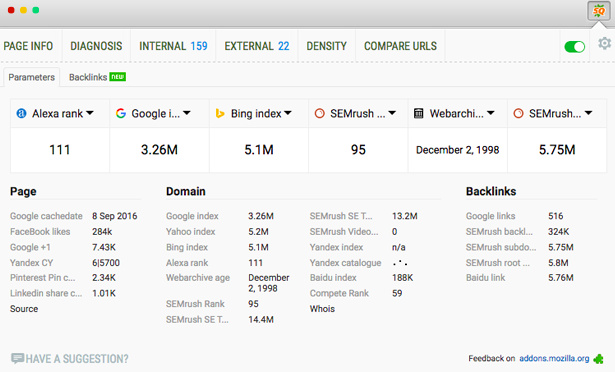
Task: Click the Alexa logo icon
Action: pos(21,113)
